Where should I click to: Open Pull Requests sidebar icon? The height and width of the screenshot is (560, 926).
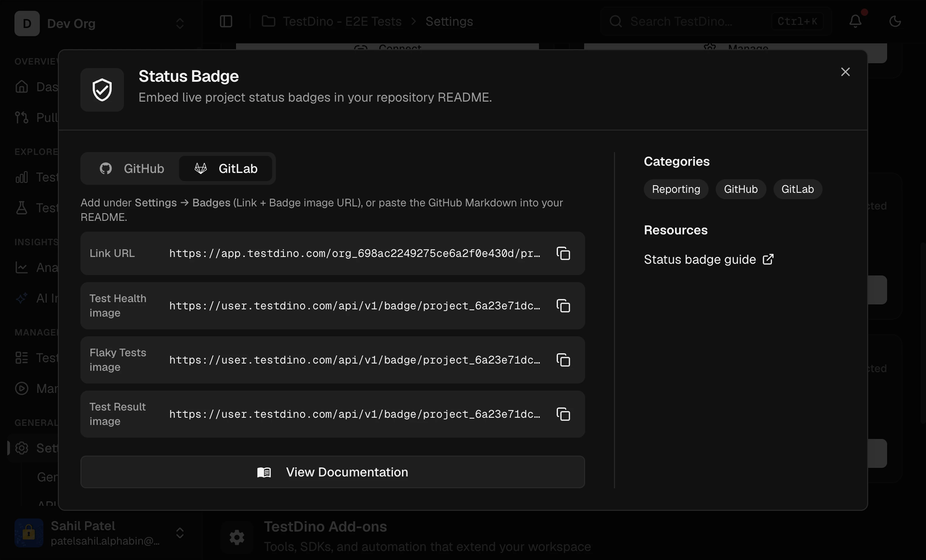[22, 117]
